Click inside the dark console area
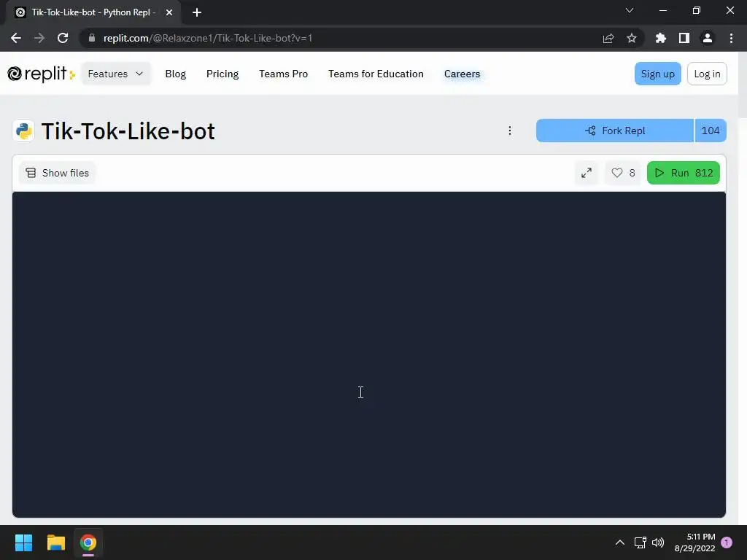This screenshot has height=560, width=747. pos(368,355)
